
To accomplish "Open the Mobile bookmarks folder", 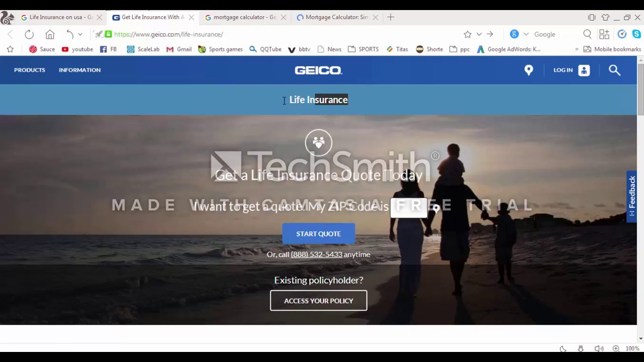I will tap(612, 49).
